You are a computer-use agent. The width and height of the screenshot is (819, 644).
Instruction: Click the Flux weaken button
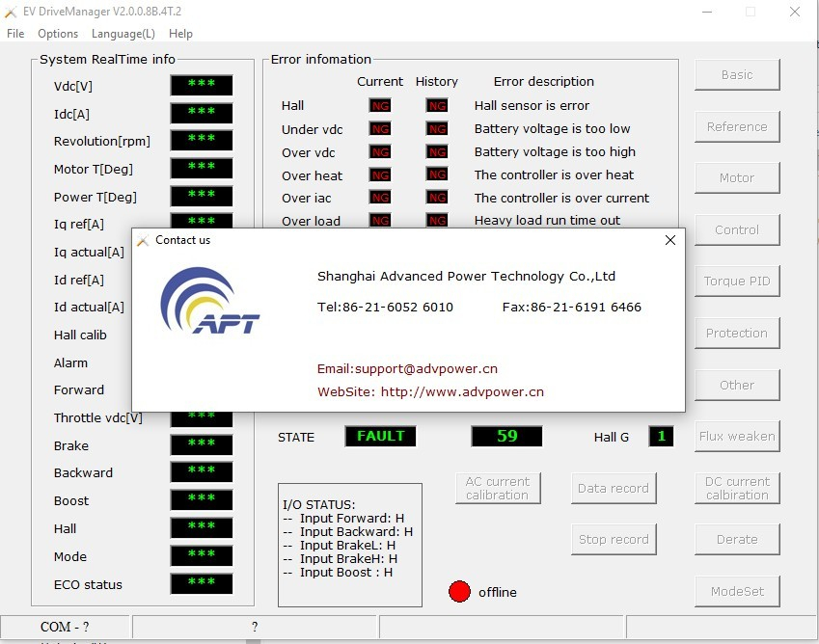tap(737, 437)
